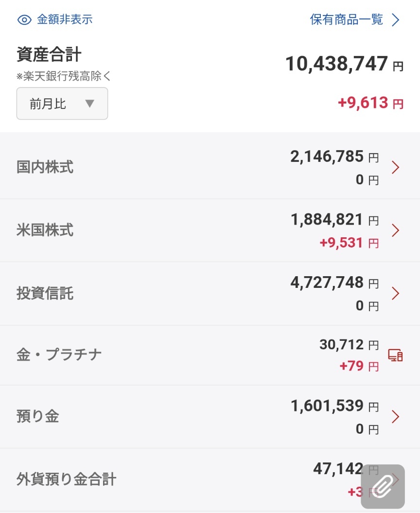Toggle the eye icon to hide amounts

tap(24, 20)
